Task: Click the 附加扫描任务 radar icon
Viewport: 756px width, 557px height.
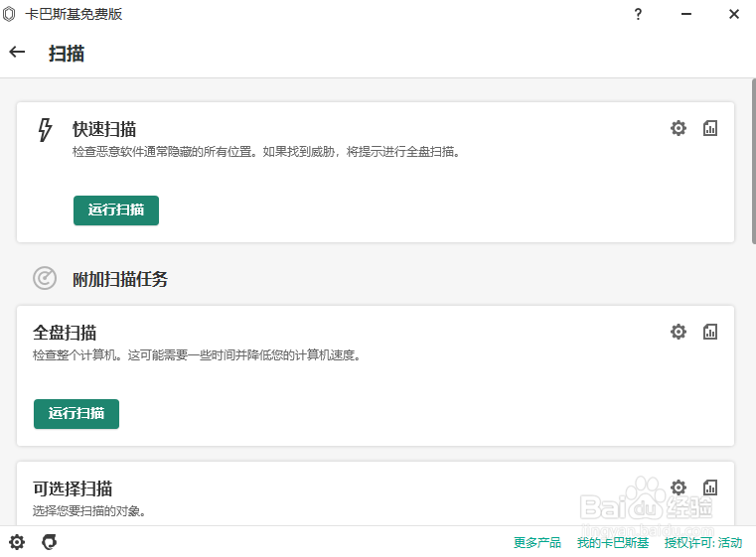Action: (45, 278)
